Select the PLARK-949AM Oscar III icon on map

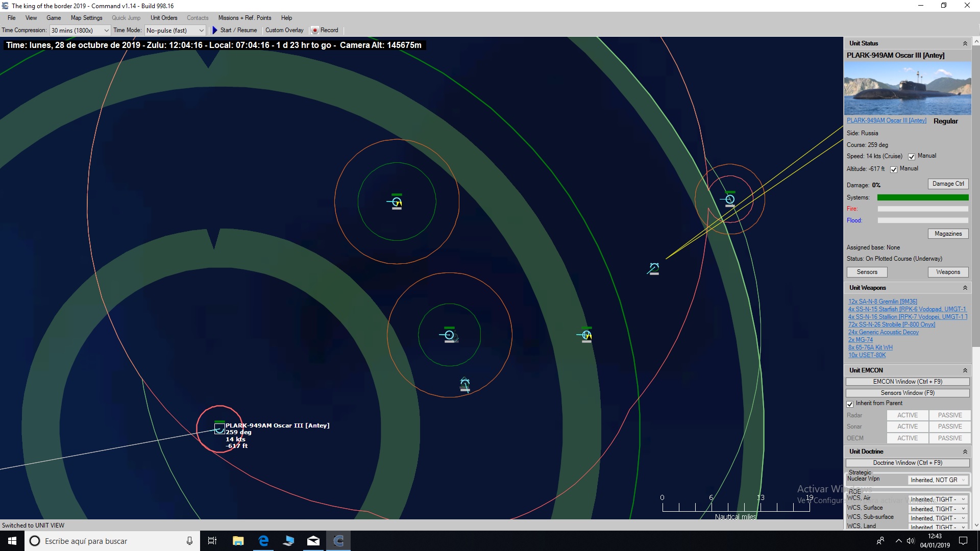219,429
